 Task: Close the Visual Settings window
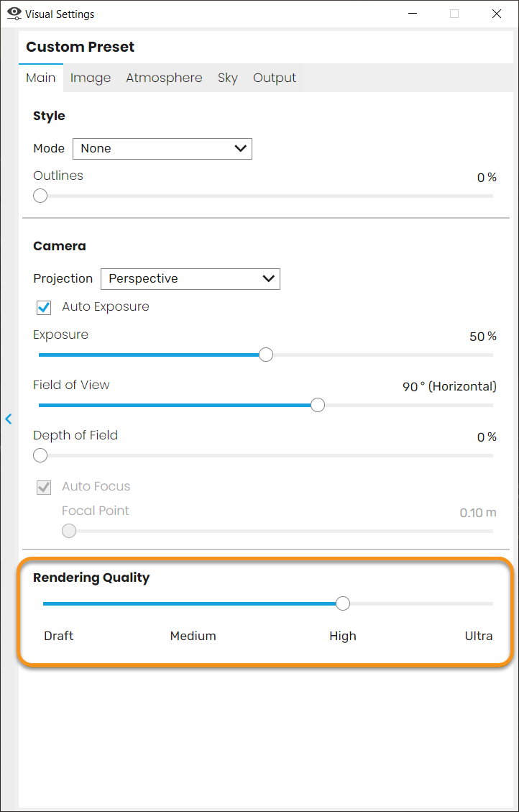coord(496,14)
